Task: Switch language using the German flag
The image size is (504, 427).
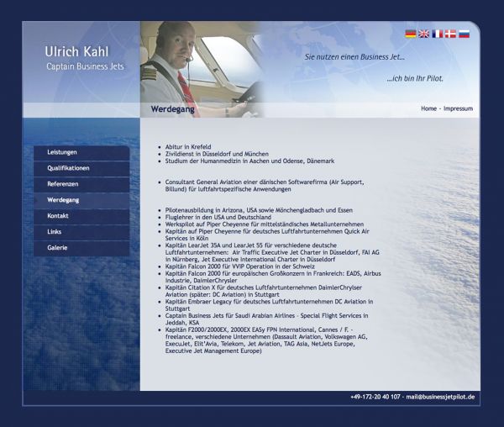Action: click(411, 34)
